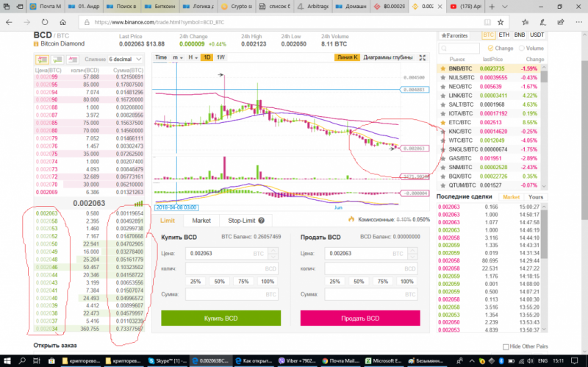Open the Диаграммы глубины depth chart view
This screenshot has width=588, height=367.
coord(388,57)
